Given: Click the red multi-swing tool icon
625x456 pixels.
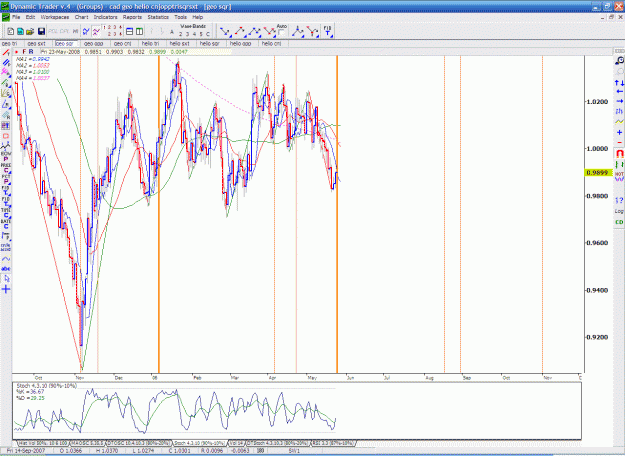Looking at the screenshot, I should click(269, 31).
